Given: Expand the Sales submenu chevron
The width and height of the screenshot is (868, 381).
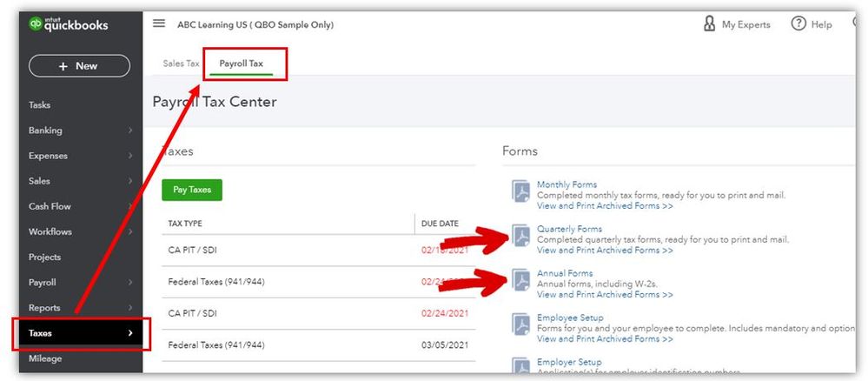Looking at the screenshot, I should (x=130, y=181).
